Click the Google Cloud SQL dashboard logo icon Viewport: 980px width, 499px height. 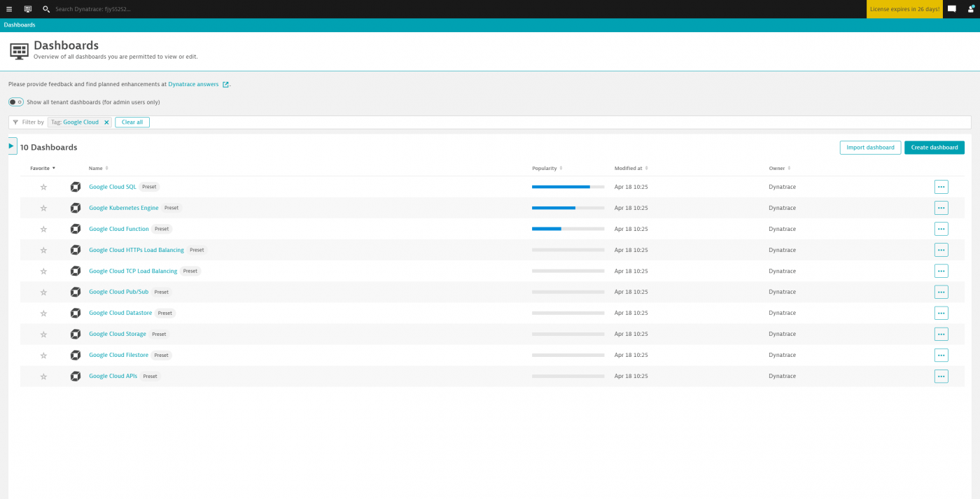pyautogui.click(x=75, y=187)
